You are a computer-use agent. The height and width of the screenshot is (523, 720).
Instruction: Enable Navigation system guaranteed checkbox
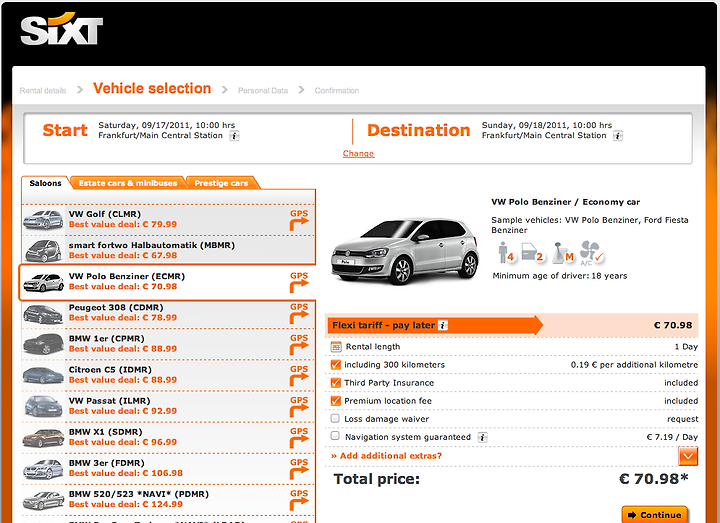pos(335,436)
